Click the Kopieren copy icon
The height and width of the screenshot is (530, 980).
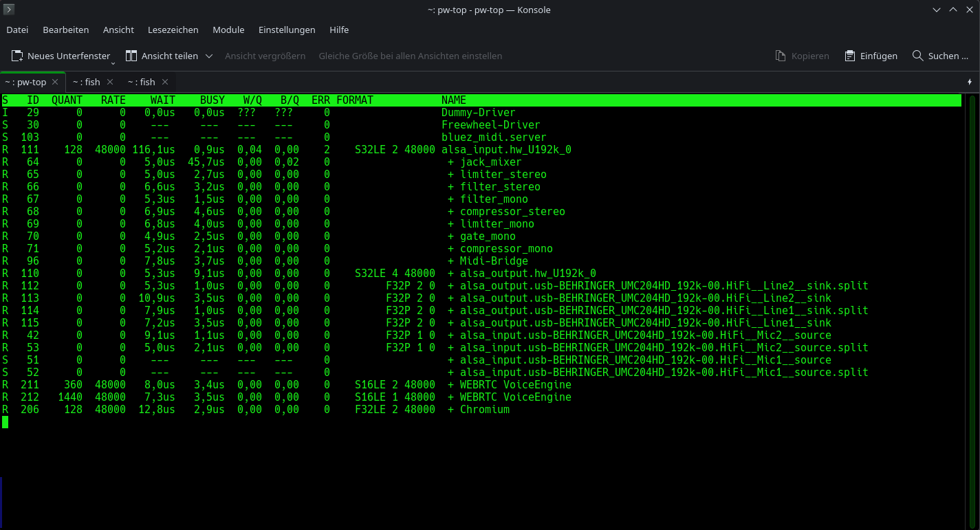[781, 56]
